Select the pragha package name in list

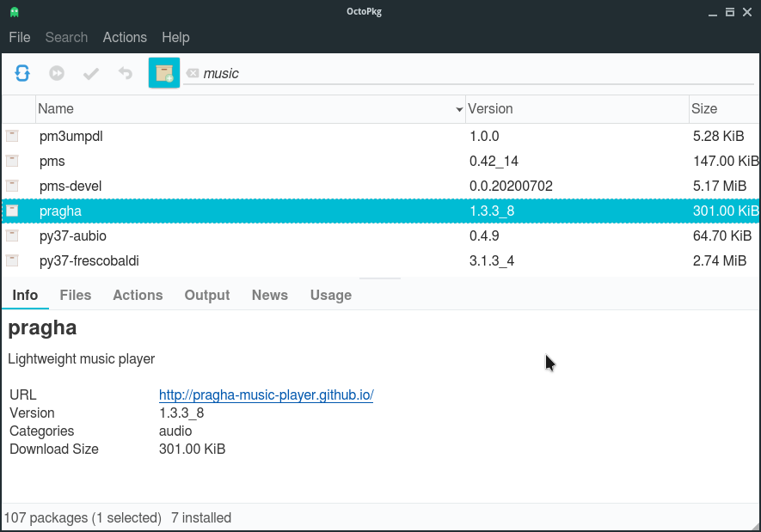[61, 211]
